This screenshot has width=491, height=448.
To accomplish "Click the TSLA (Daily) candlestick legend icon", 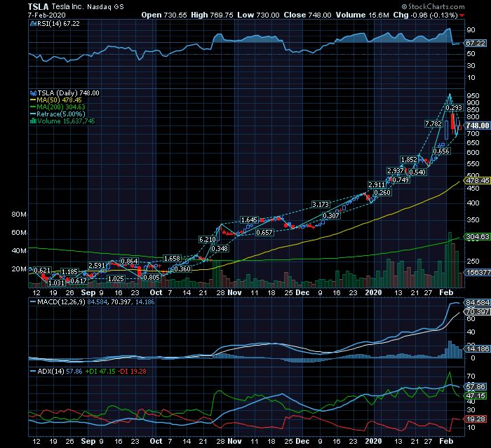I will (x=33, y=93).
